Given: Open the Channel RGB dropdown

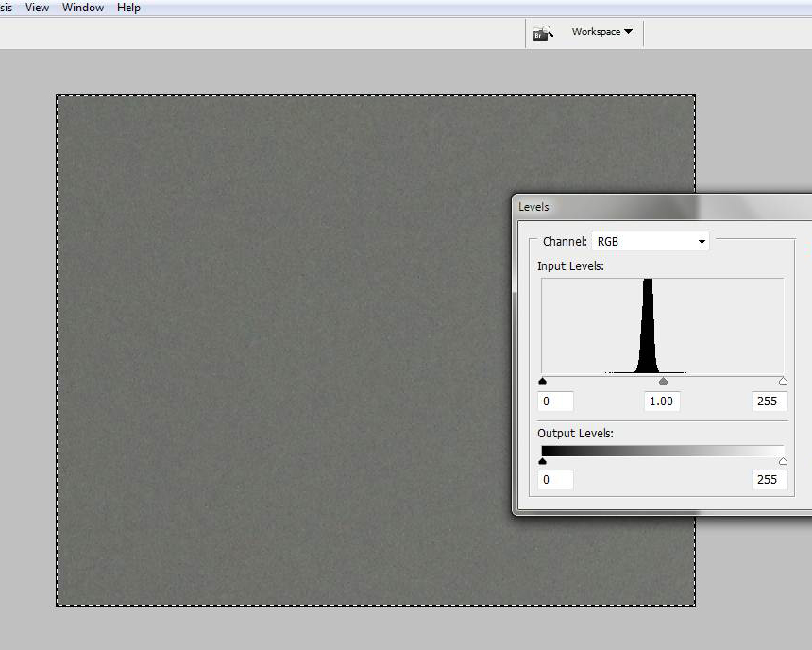Looking at the screenshot, I should (x=651, y=242).
